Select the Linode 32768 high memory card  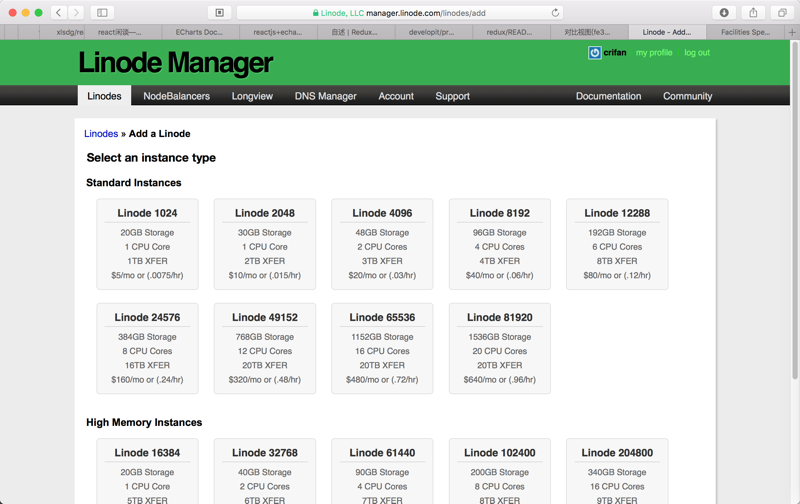tap(265, 471)
